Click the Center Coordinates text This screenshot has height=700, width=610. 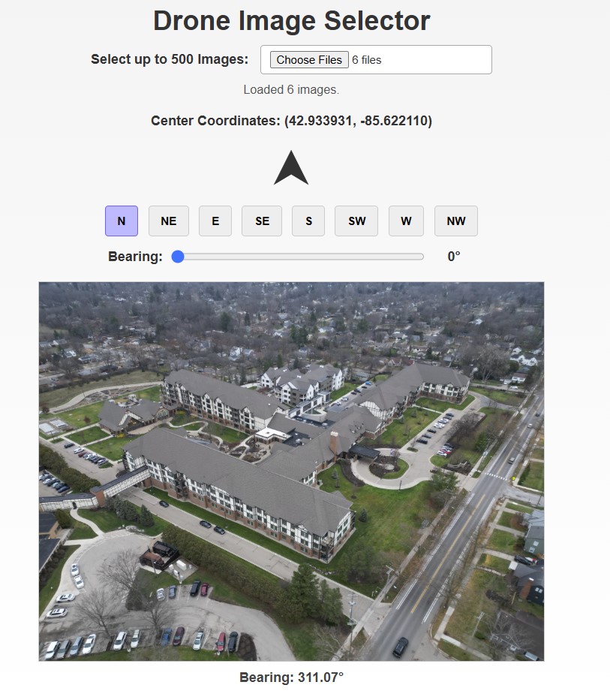[291, 121]
